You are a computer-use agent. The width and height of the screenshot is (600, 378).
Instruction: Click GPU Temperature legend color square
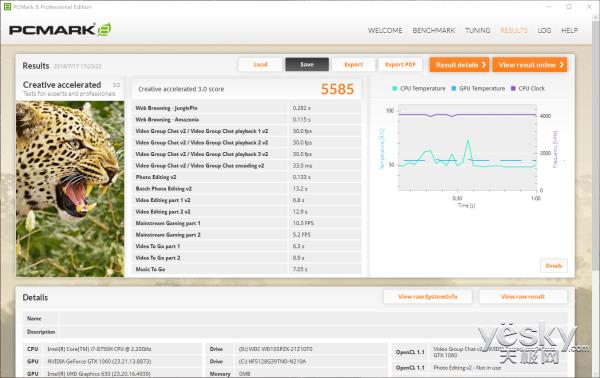pyautogui.click(x=454, y=88)
